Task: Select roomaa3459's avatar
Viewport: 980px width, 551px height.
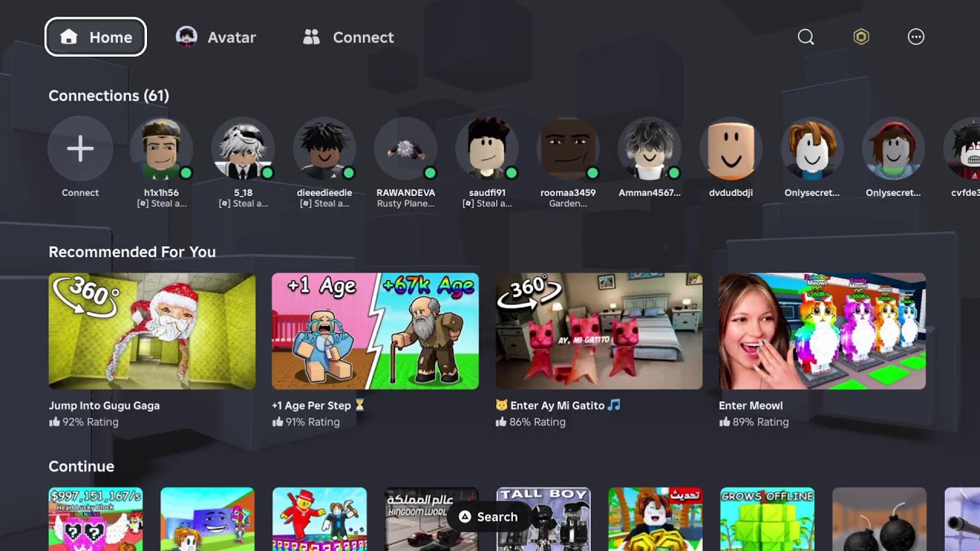Action: point(568,148)
